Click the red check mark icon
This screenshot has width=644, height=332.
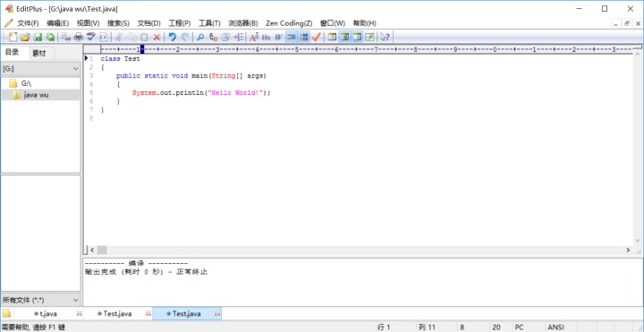pos(317,37)
